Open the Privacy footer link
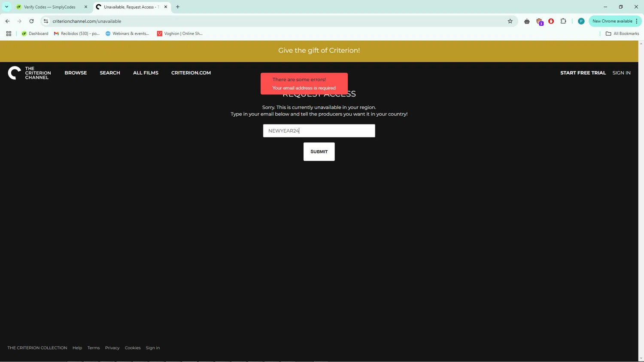The width and height of the screenshot is (644, 362). tap(112, 348)
